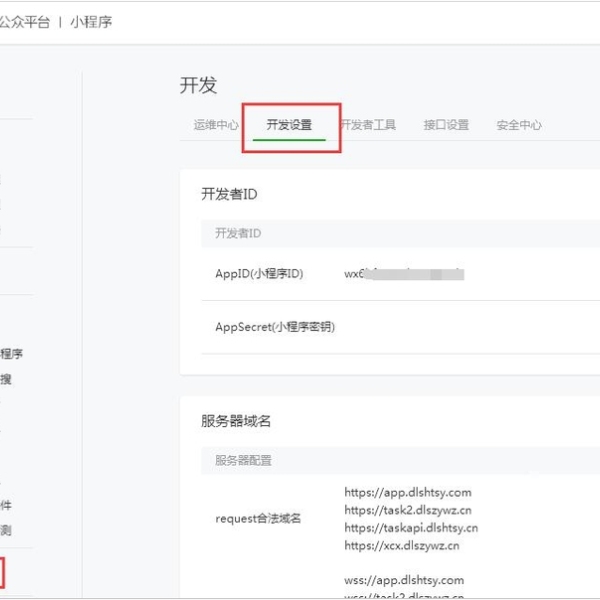The image size is (600, 600).
Task: Open the 安全中心 tab
Action: pos(519,125)
